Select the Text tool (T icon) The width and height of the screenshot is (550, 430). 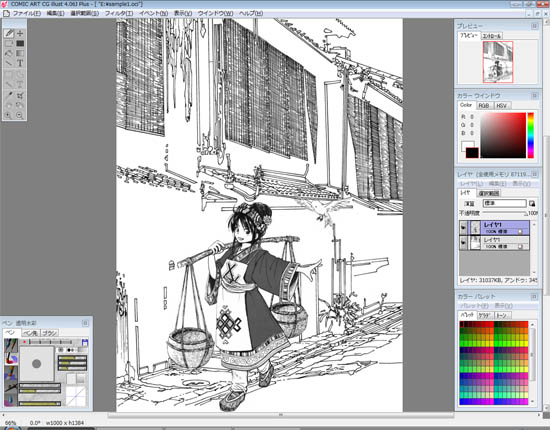pyautogui.click(x=20, y=63)
